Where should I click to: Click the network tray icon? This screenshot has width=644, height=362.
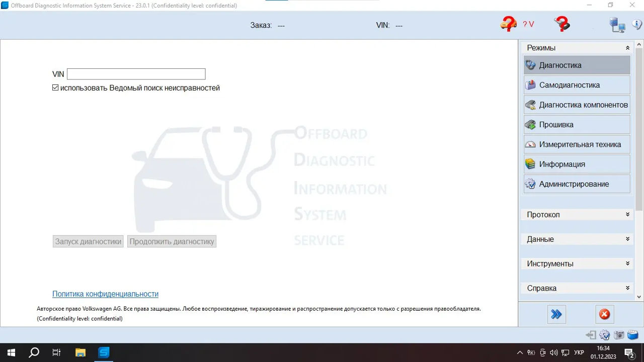(565, 352)
